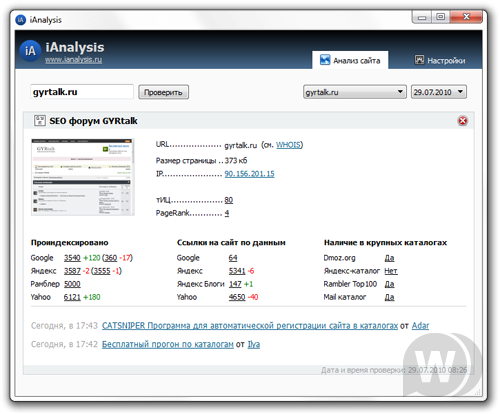Screen dimensions: 500x414
Task: Open Google indexed count 360 in parentheses
Action: click(x=111, y=258)
